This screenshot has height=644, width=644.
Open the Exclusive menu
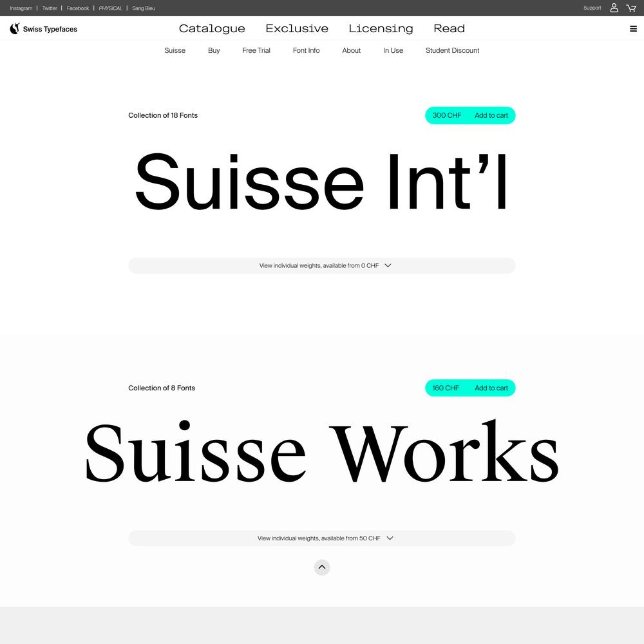coord(297,28)
